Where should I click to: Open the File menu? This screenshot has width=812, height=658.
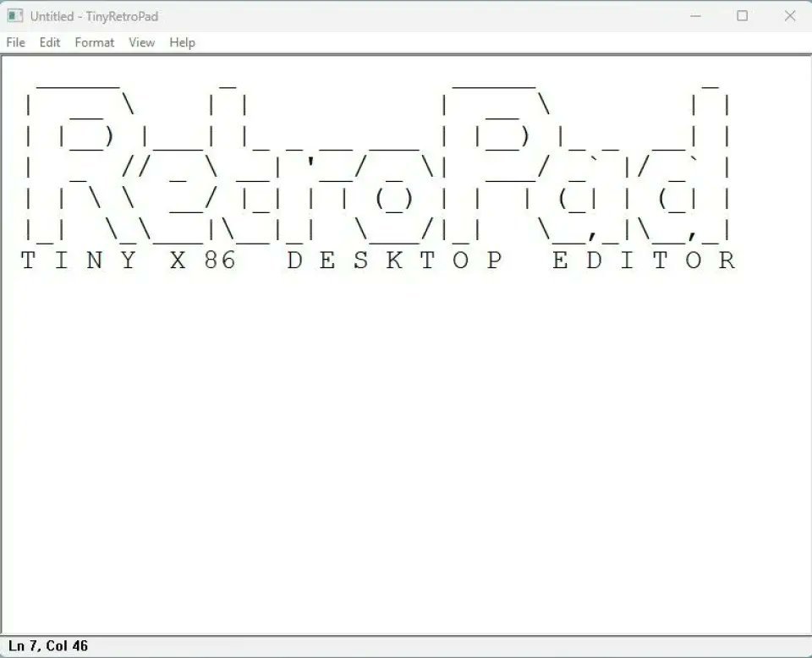point(15,42)
